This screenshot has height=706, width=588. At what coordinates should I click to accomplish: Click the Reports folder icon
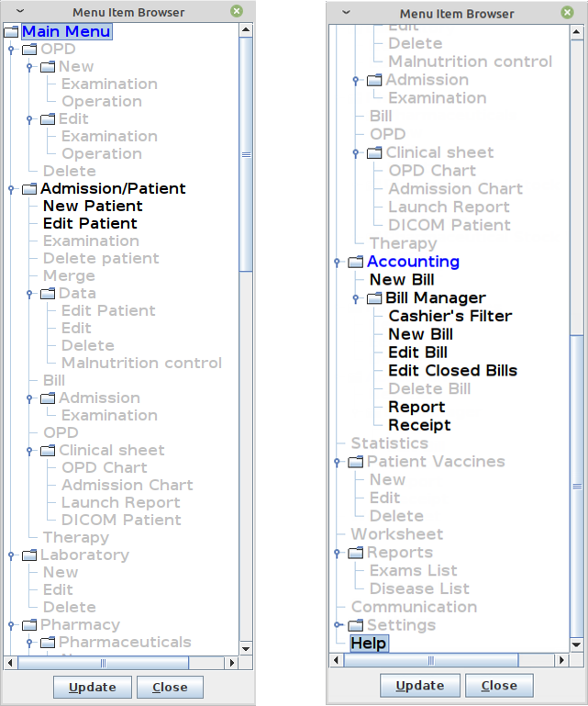[x=355, y=553]
